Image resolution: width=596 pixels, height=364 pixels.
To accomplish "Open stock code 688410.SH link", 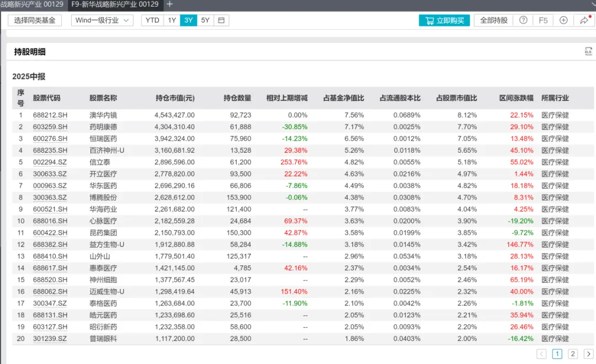I will point(50,256).
